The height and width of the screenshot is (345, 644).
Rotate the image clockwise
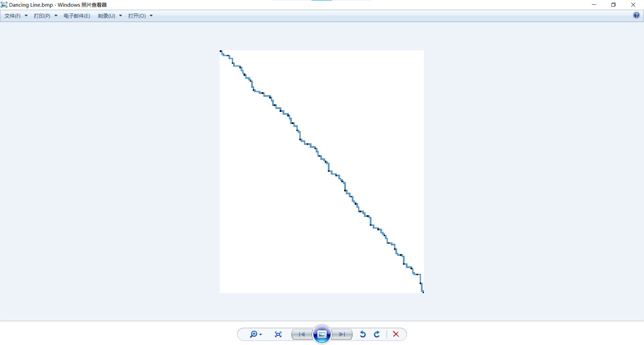377,334
